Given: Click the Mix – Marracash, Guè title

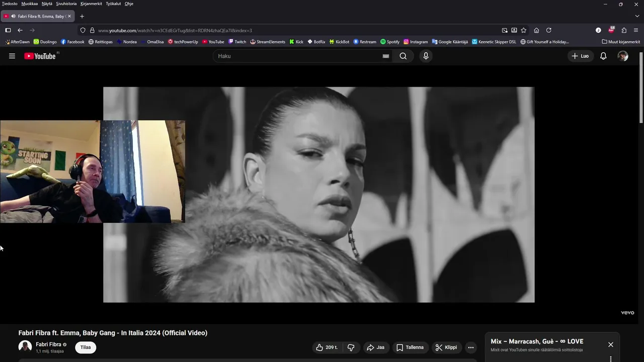Looking at the screenshot, I should coord(537,341).
